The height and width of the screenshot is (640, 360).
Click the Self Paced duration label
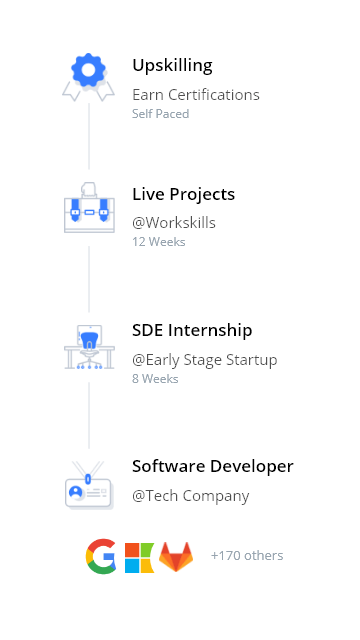[x=160, y=113]
